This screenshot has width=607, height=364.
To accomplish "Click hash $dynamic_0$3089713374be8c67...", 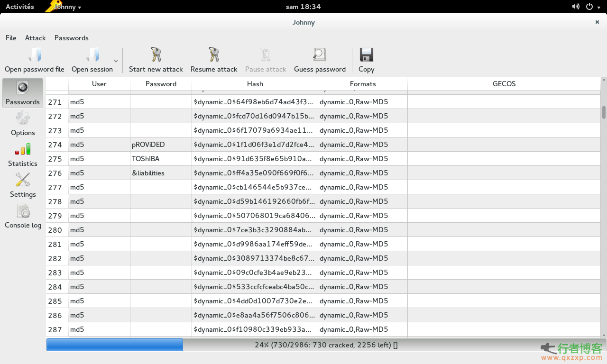I will pos(255,258).
